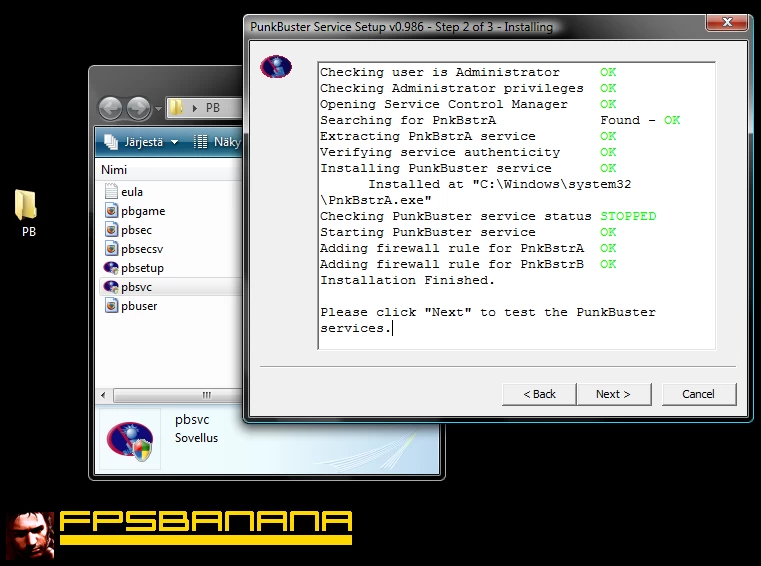Click the Explorer back navigation arrow
The height and width of the screenshot is (566, 761).
[111, 108]
